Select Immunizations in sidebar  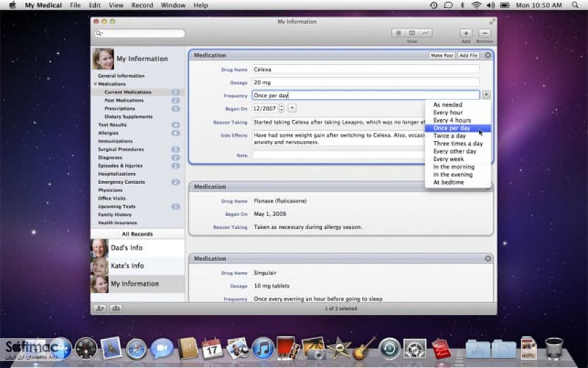[115, 141]
